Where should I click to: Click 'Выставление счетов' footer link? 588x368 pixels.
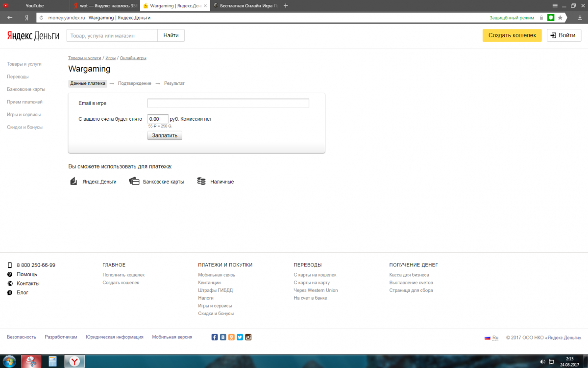point(411,283)
